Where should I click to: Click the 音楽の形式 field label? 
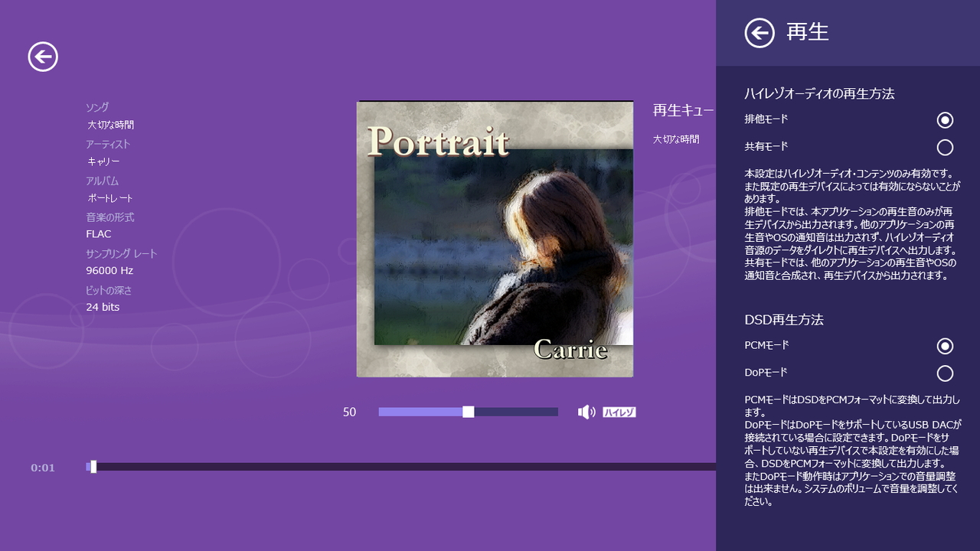109,217
